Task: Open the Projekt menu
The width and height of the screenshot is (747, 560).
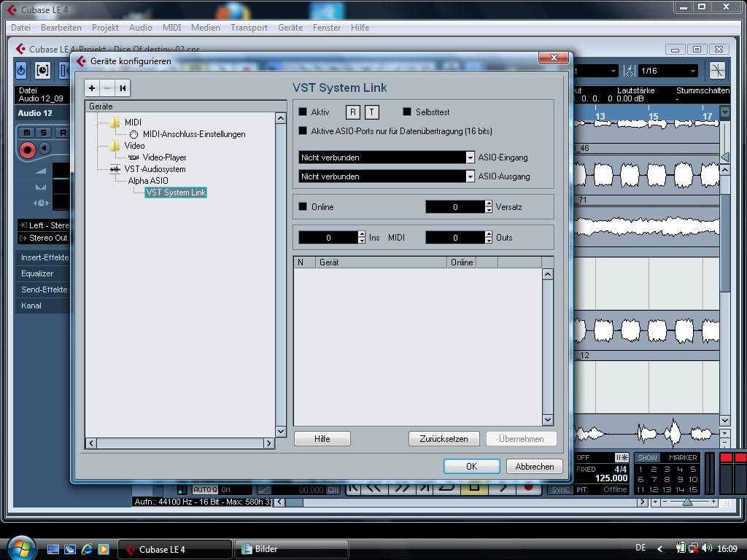Action: pyautogui.click(x=105, y=28)
